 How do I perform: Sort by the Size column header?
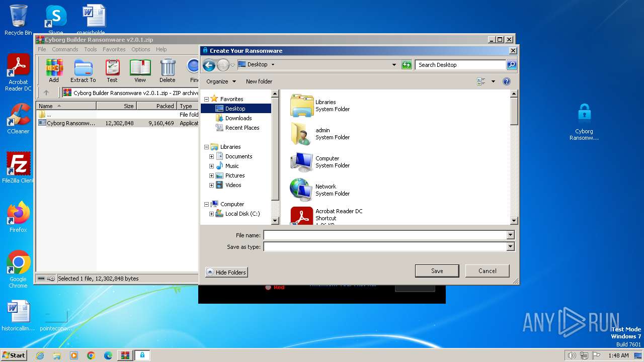(116, 106)
